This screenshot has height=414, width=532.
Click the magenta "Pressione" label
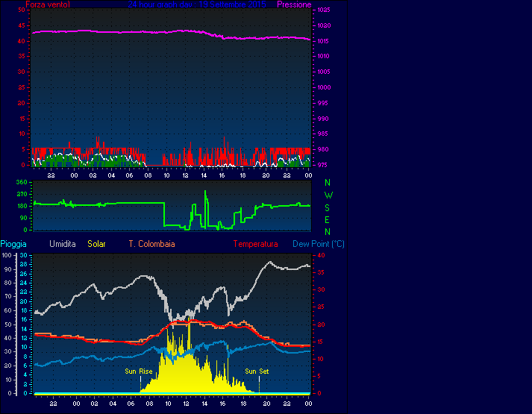coord(294,4)
